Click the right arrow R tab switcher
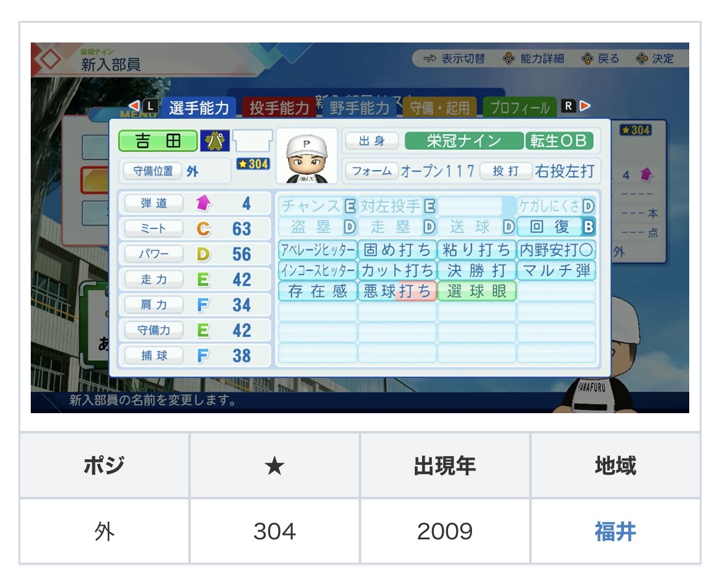720x588 pixels. [x=576, y=106]
